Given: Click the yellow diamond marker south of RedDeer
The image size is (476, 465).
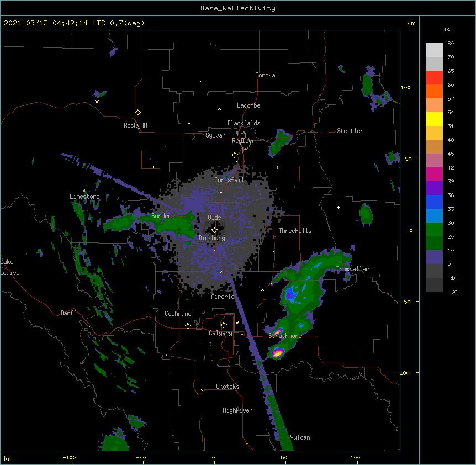Looking at the screenshot, I should [x=235, y=155].
